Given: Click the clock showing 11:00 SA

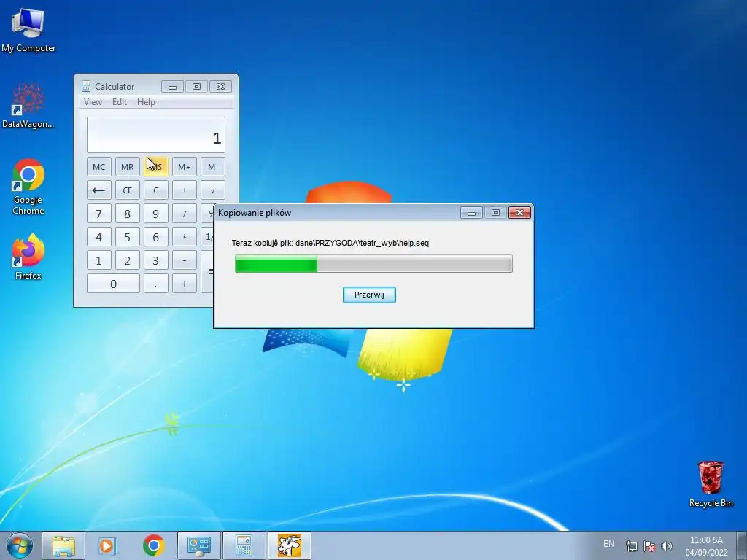Looking at the screenshot, I should click(x=706, y=546).
